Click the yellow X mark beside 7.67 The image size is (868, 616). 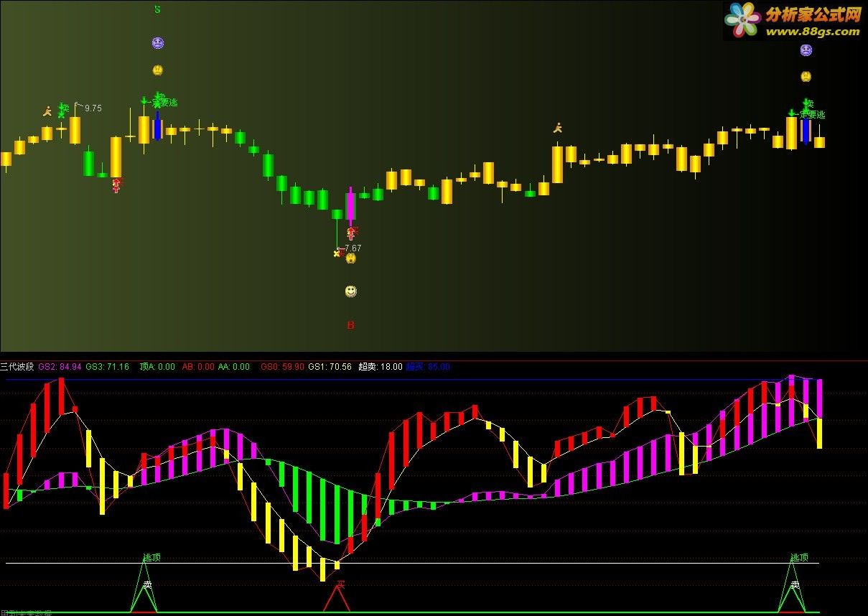336,253
